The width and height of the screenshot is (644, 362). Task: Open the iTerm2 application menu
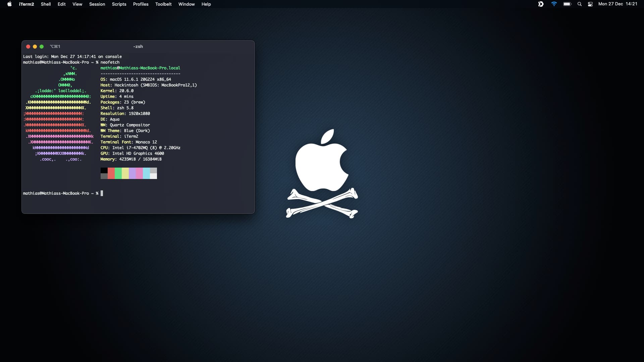pos(26,4)
